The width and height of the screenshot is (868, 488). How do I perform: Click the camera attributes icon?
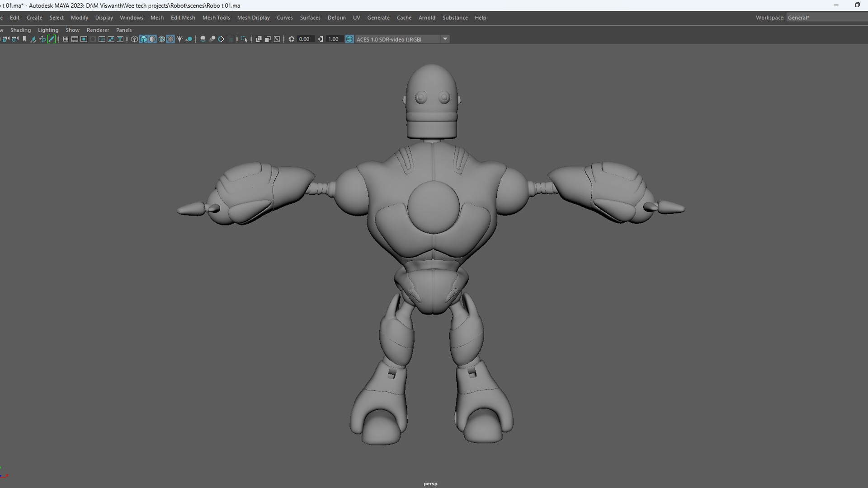click(15, 39)
